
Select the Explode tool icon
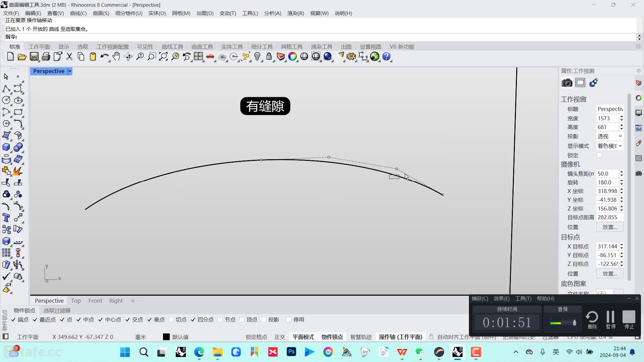[x=18, y=171]
